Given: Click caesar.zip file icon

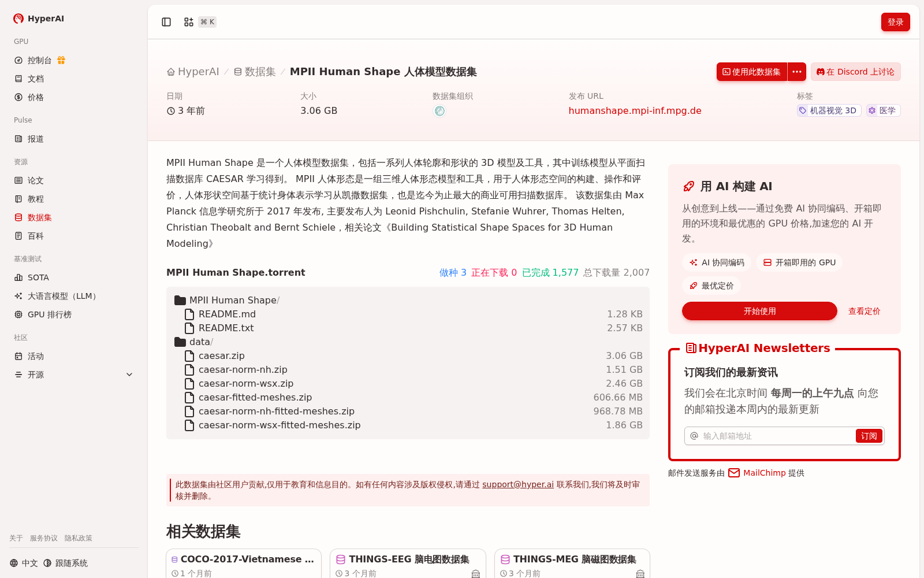Looking at the screenshot, I should (x=189, y=355).
